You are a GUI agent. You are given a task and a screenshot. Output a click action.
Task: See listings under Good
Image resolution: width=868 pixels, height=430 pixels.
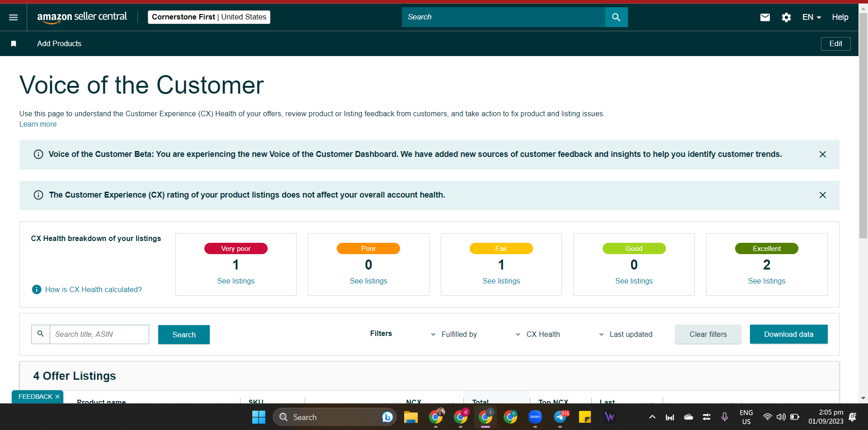click(x=634, y=281)
